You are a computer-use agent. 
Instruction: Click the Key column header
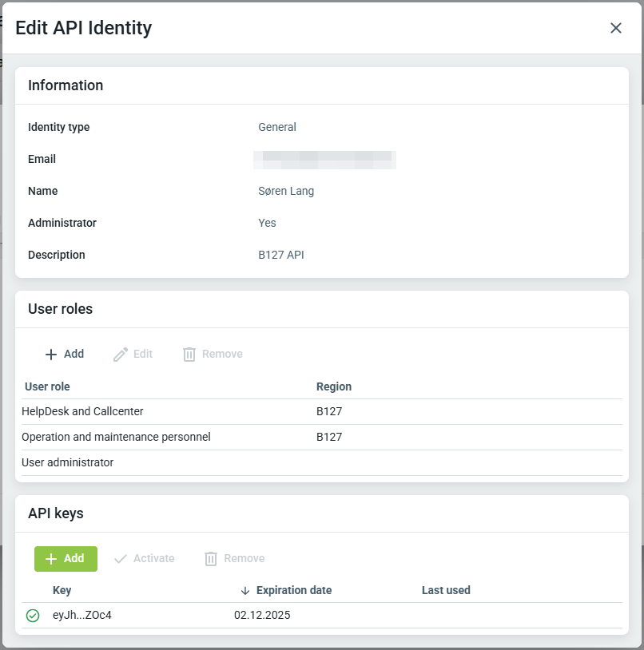tap(62, 591)
